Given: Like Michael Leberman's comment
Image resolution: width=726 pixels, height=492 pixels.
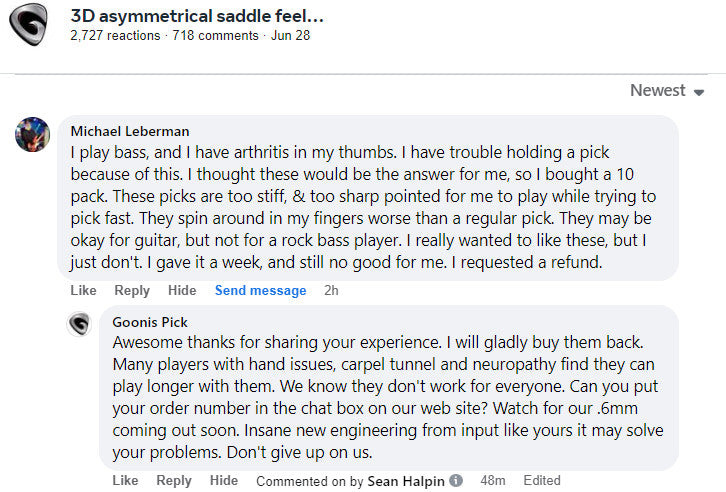Looking at the screenshot, I should click(83, 290).
